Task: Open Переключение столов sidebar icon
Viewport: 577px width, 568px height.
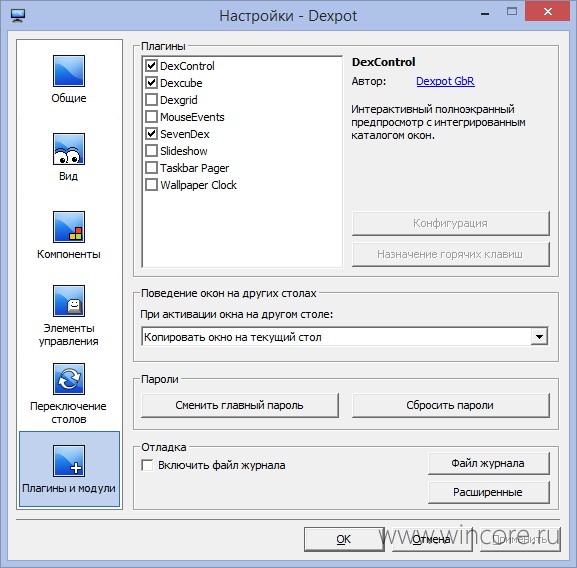Action: tap(69, 379)
